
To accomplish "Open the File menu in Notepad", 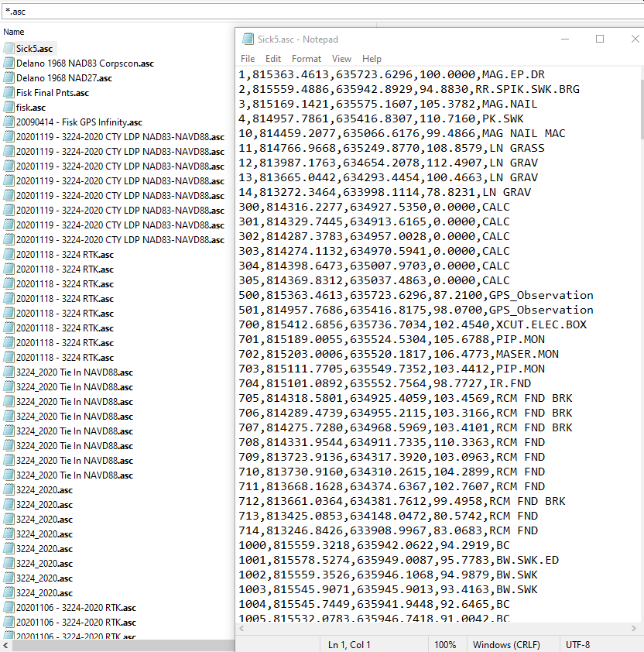I will click(247, 58).
